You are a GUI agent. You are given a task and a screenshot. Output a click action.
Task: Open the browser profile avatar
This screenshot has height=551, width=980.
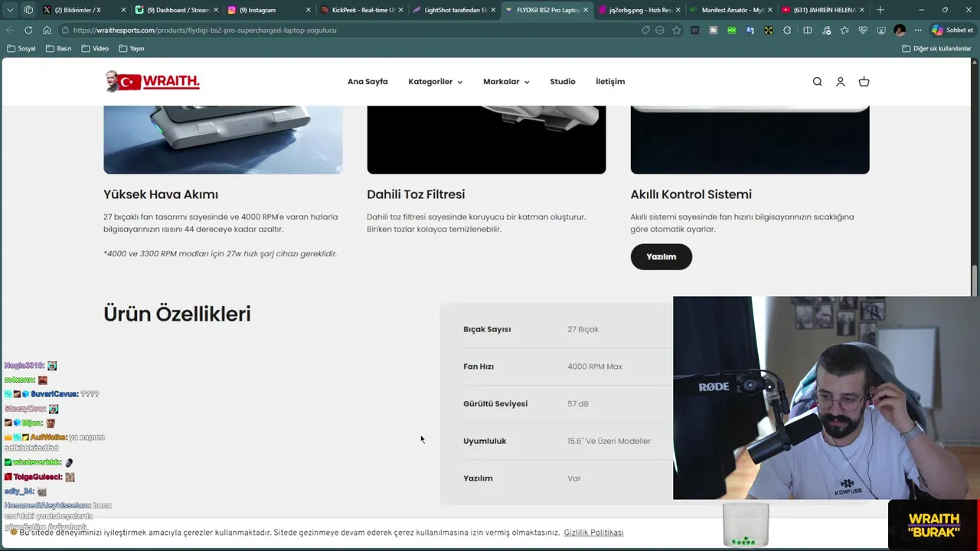click(900, 30)
